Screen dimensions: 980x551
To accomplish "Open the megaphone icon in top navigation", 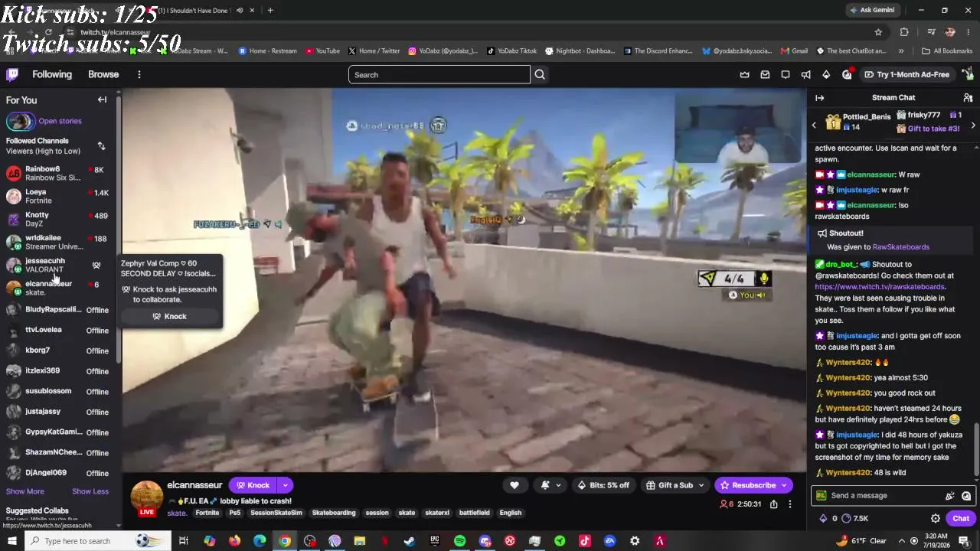I will point(805,74).
